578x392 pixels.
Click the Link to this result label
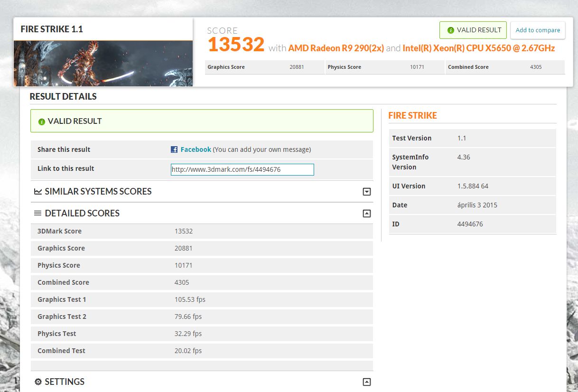(65, 168)
